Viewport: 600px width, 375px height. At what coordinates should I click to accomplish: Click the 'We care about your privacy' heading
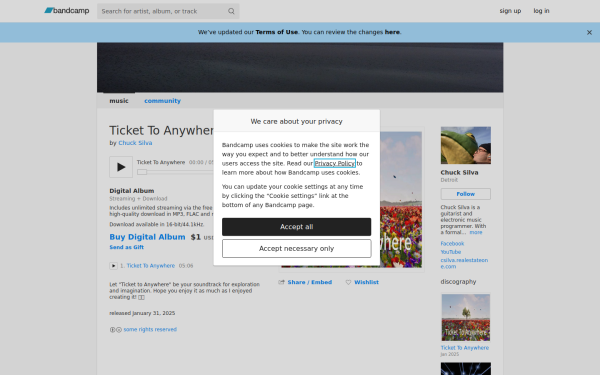[297, 121]
